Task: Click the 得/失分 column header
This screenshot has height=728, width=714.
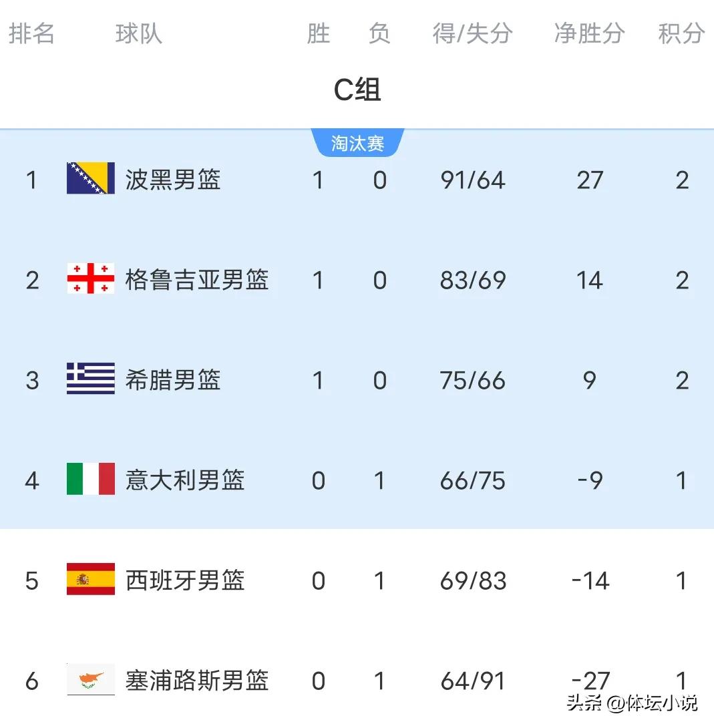Action: 473,33
